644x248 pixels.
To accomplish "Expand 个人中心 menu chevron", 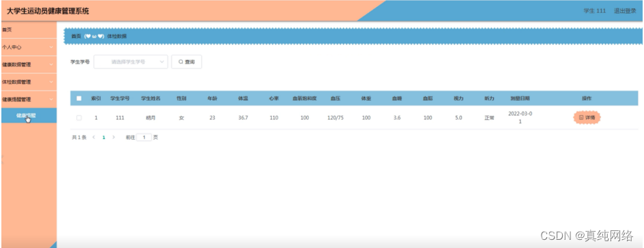I will click(51, 47).
